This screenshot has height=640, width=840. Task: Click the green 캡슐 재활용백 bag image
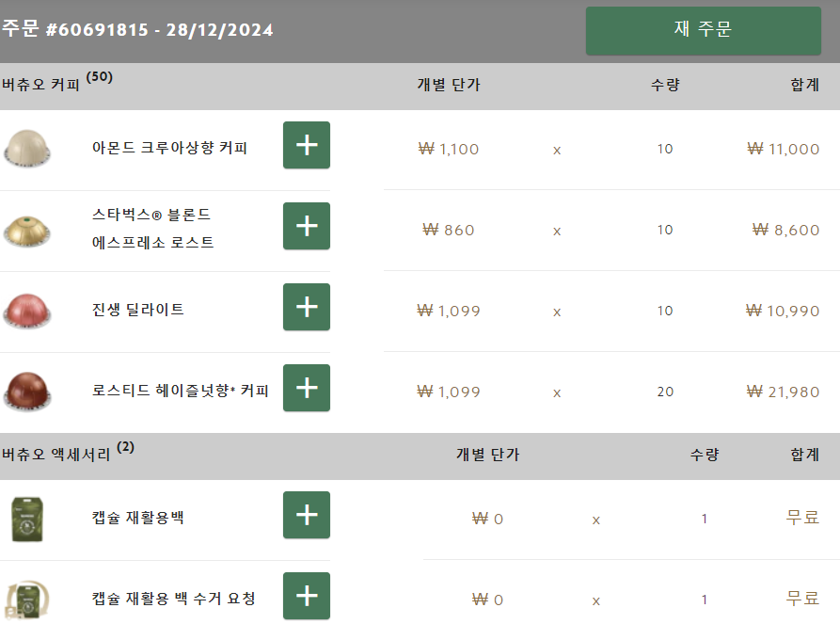click(27, 518)
